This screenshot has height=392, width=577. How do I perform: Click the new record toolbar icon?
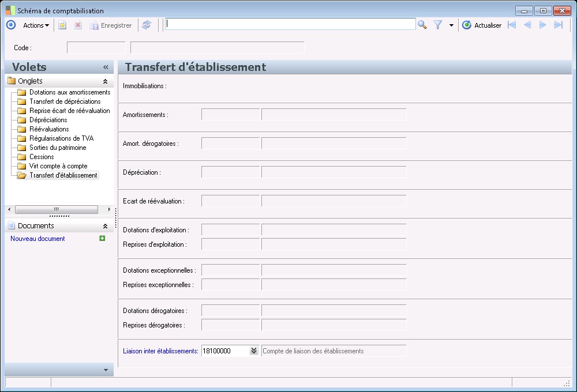(x=62, y=25)
